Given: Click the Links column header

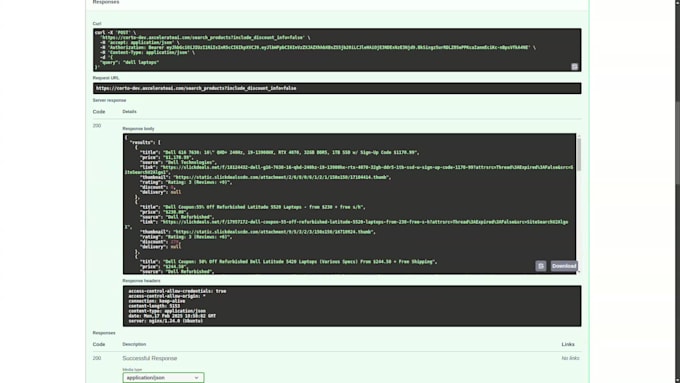Looking at the screenshot, I should (x=568, y=344).
